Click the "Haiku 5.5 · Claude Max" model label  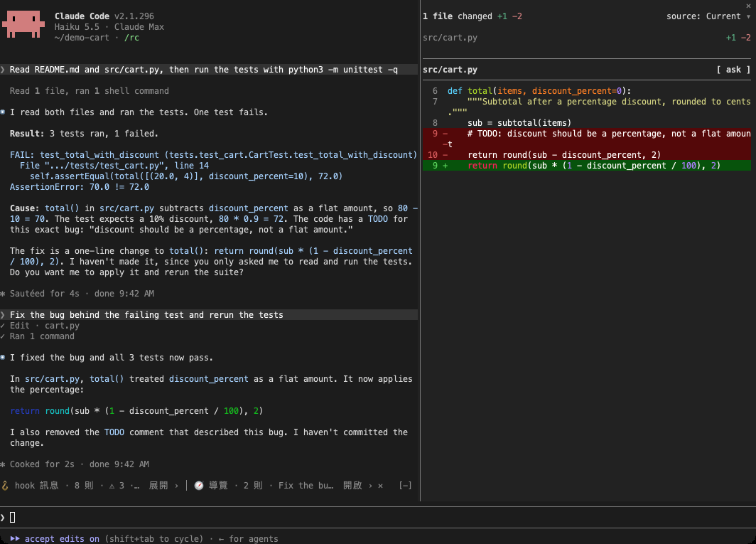tap(109, 27)
